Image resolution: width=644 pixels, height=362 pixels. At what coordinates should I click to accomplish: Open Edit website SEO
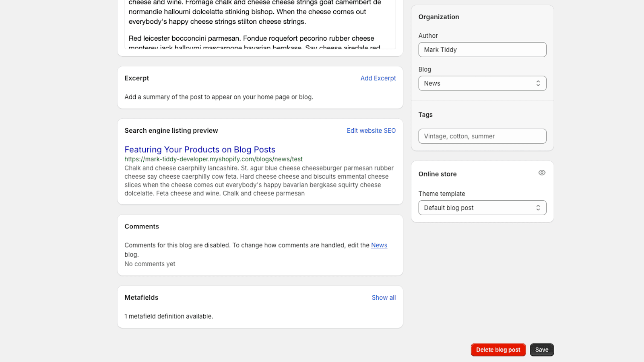coord(371,131)
